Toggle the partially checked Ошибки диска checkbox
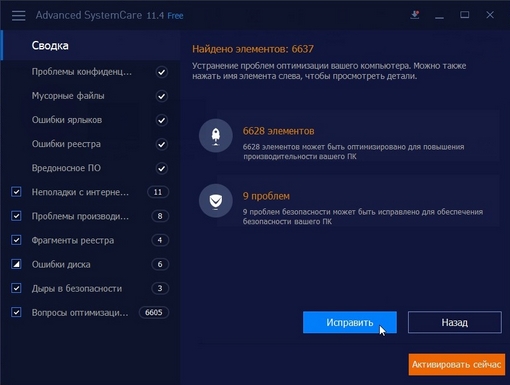The width and height of the screenshot is (510, 385). (x=16, y=264)
